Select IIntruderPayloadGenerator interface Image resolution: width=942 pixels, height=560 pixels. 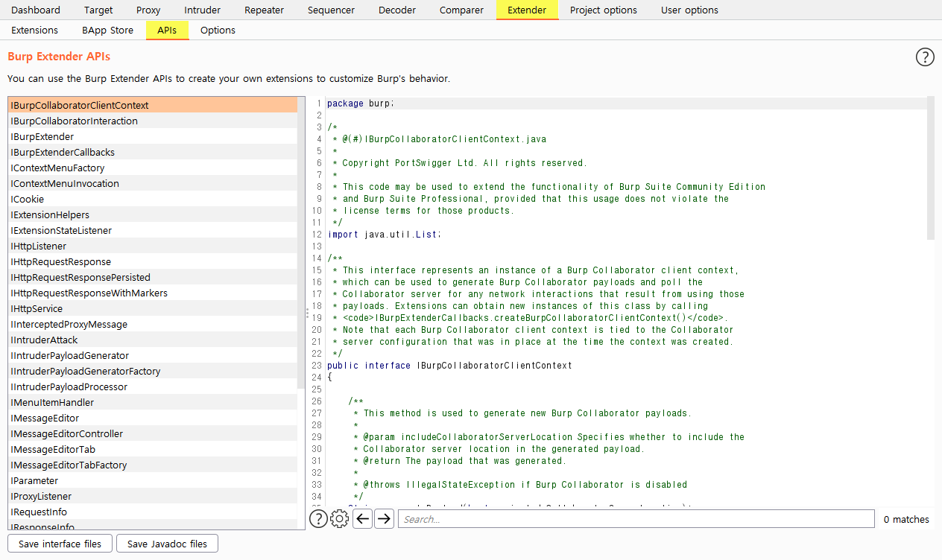pos(152,355)
